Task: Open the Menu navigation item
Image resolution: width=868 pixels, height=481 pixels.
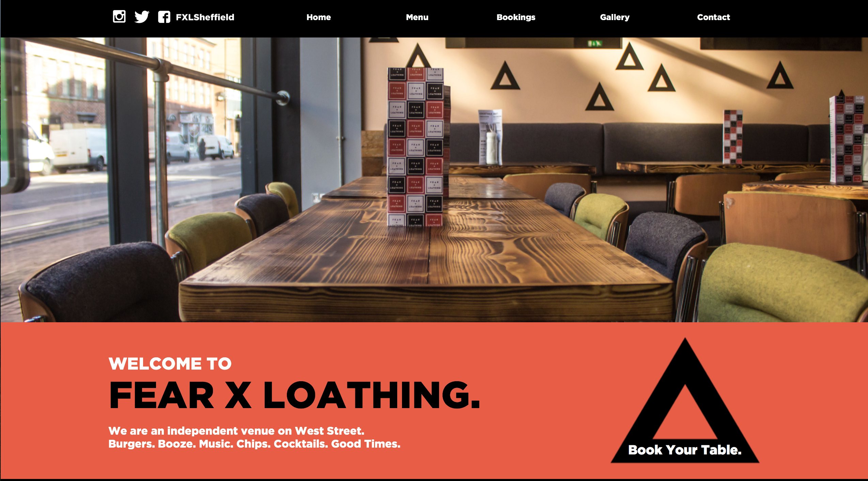Action: click(x=417, y=17)
